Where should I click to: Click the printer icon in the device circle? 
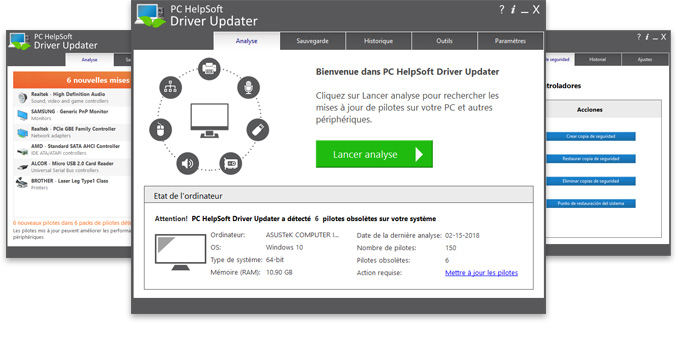209,69
